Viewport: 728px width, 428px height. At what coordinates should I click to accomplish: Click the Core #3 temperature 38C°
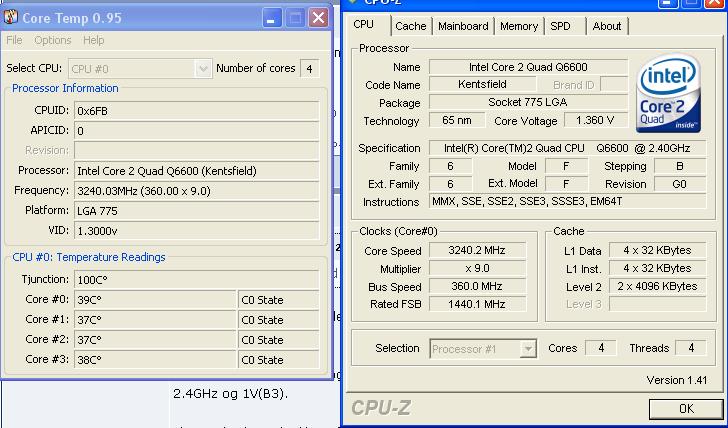tap(155, 360)
